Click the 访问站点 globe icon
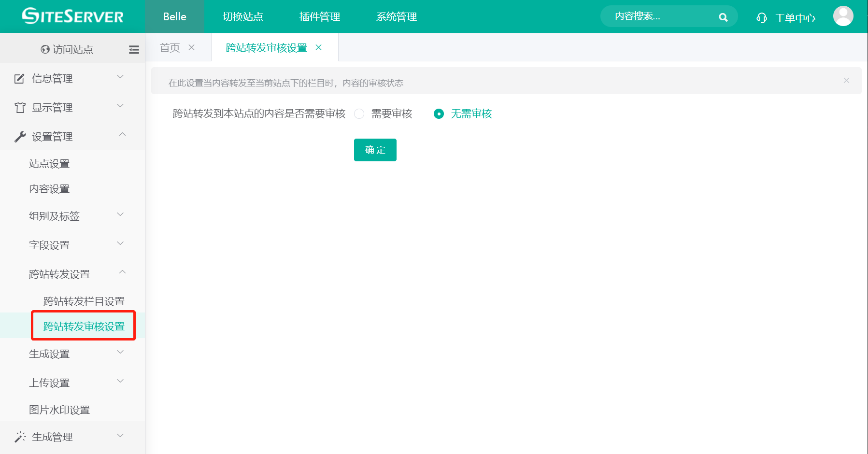Viewport: 868px width, 454px height. coord(44,49)
